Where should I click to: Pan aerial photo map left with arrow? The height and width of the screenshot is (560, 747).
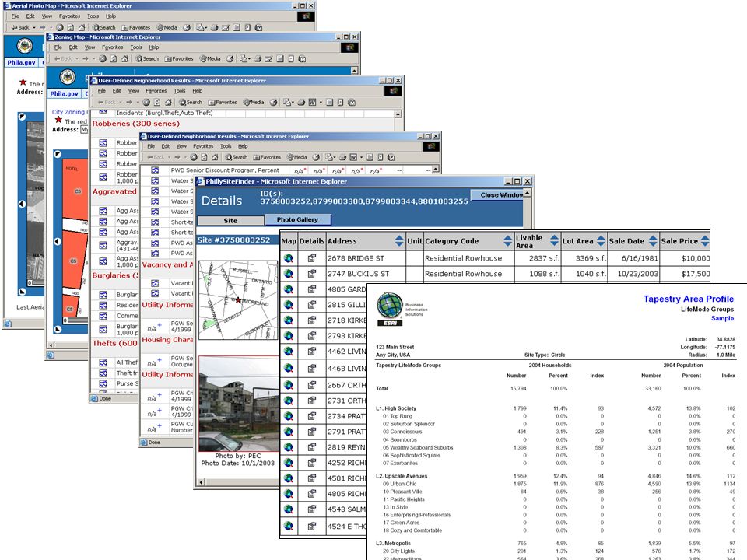[x=22, y=204]
